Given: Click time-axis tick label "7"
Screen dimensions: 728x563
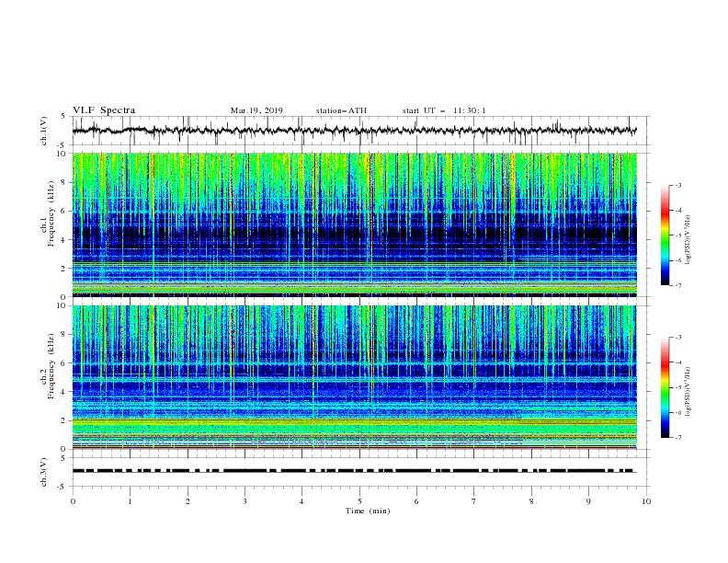Looking at the screenshot, I should 474,501.
